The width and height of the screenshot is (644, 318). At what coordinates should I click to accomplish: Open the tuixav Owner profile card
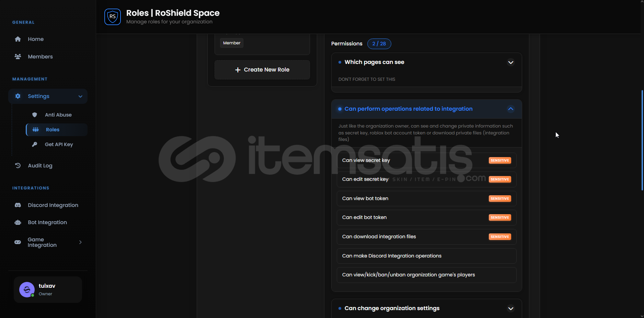pyautogui.click(x=48, y=290)
